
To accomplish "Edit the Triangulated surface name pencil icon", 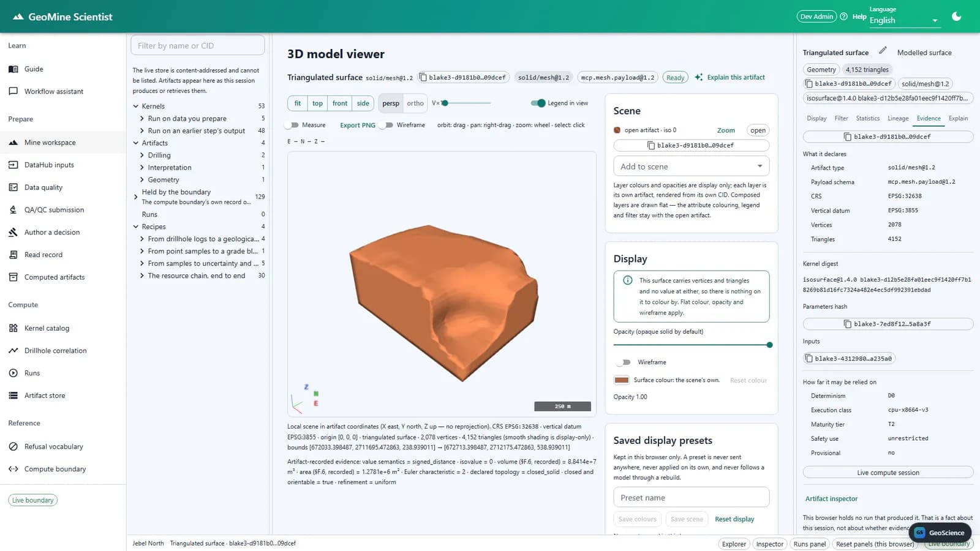I will 883,51.
